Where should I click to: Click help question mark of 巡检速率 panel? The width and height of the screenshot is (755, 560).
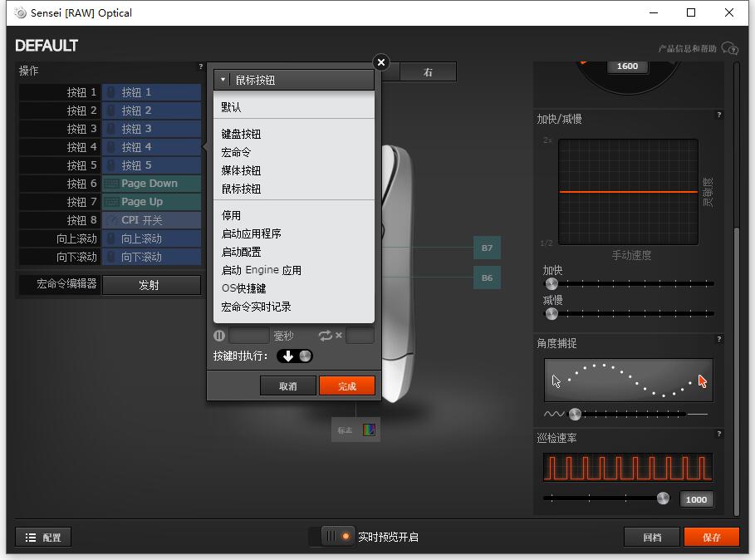pyautogui.click(x=718, y=434)
